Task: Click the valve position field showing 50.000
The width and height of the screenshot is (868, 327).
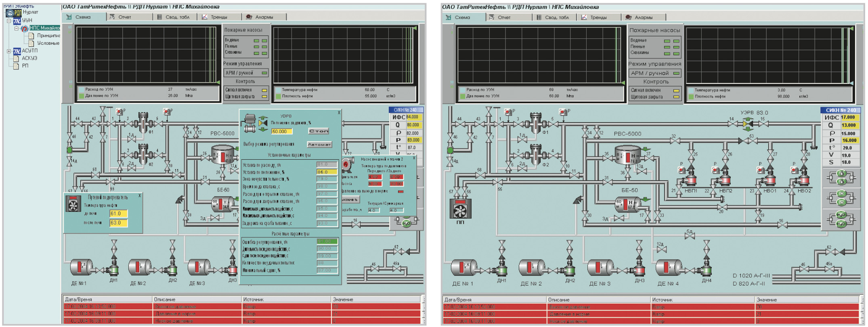Action: 282,131
